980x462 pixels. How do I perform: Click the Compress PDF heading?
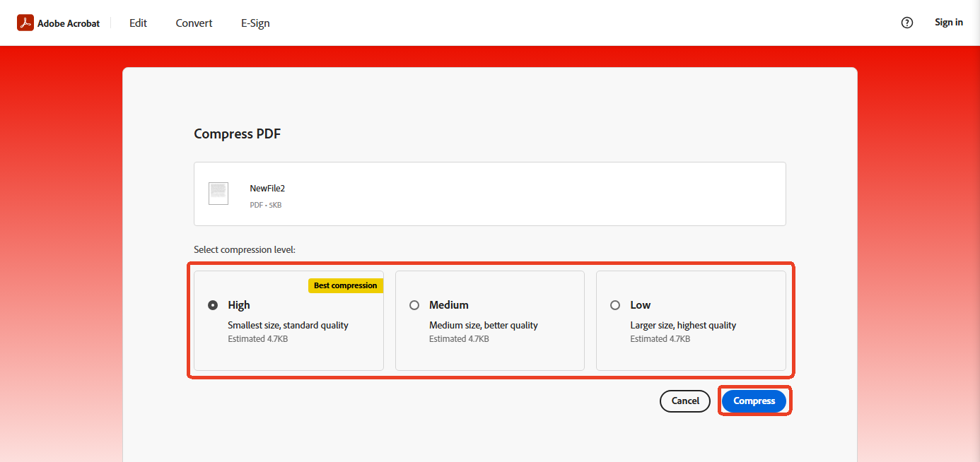tap(238, 134)
